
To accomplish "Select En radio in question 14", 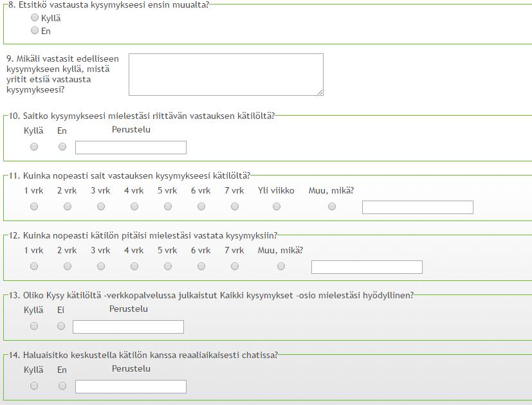I will (x=62, y=386).
